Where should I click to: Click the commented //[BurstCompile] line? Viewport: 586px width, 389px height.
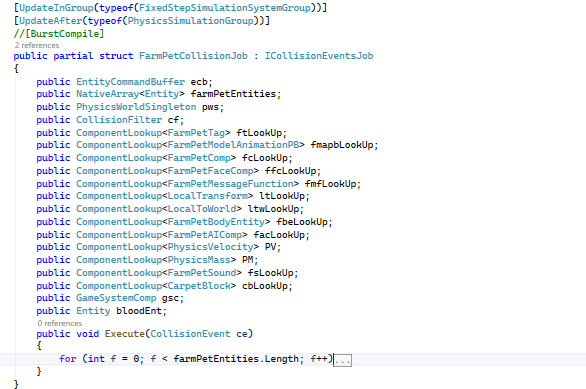(59, 34)
